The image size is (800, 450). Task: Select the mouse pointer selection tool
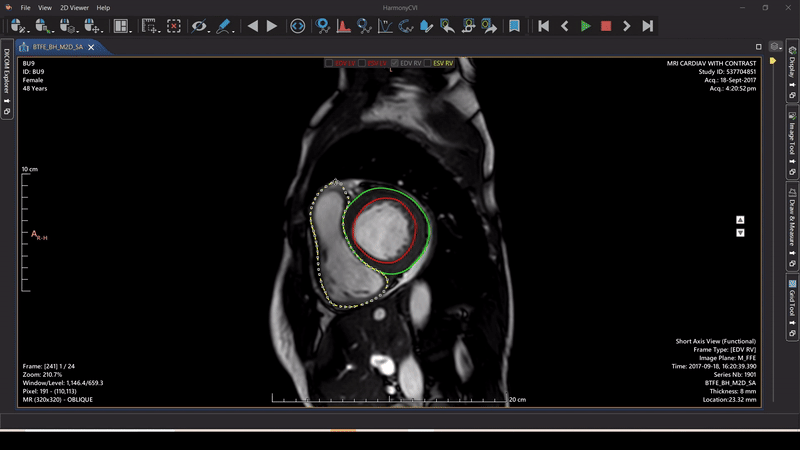[41, 26]
